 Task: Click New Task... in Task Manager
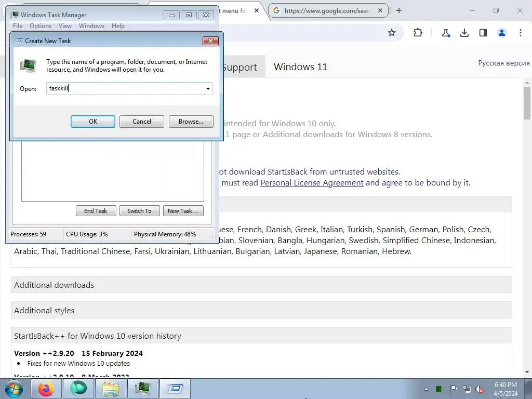pos(183,211)
